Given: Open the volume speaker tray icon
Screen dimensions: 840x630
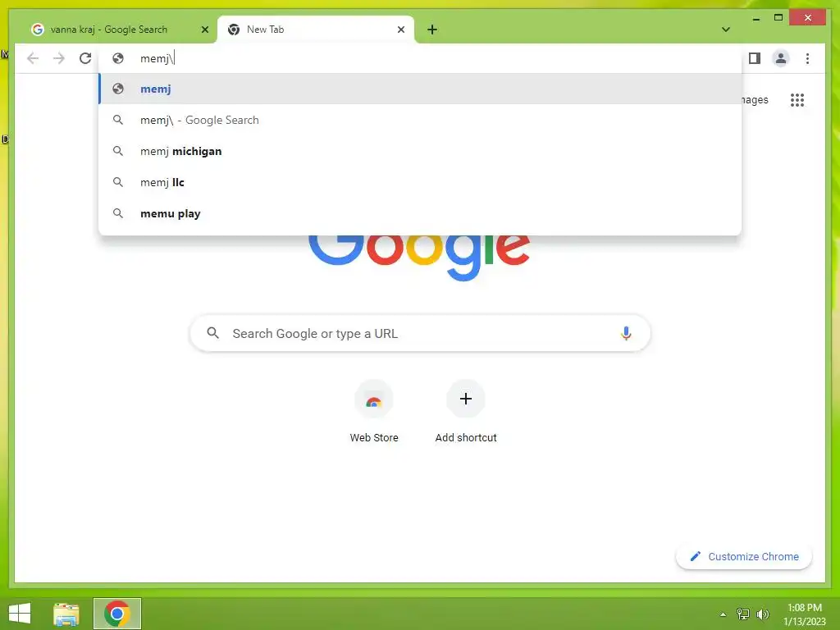Looking at the screenshot, I should click(x=762, y=614).
